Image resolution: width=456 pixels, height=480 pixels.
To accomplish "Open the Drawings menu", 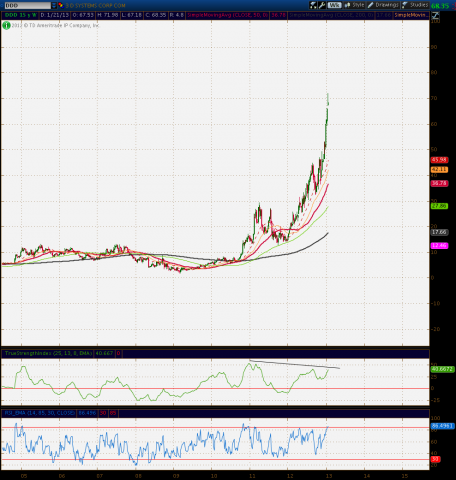I will (x=383, y=5).
